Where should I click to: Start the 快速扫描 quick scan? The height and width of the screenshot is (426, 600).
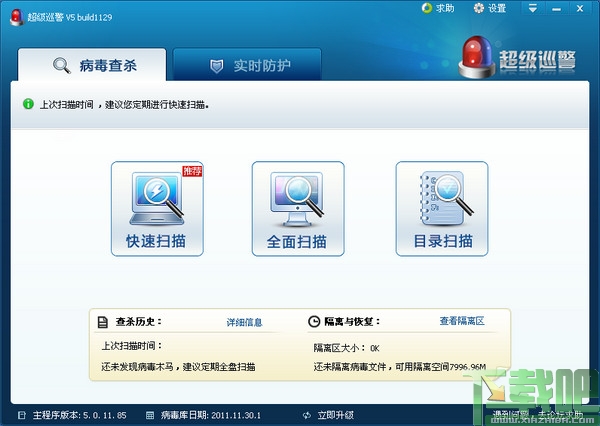click(157, 209)
